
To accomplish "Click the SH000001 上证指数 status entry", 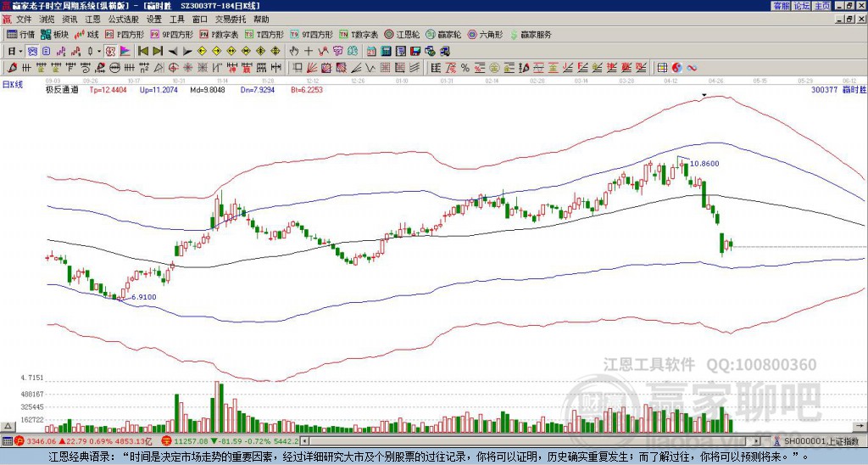I will point(821,441).
